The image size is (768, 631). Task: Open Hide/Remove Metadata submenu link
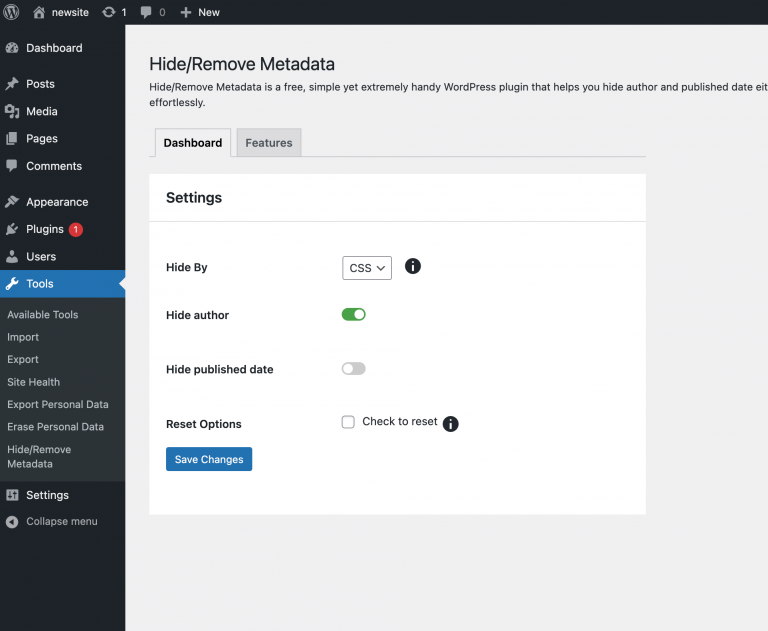click(x=39, y=457)
